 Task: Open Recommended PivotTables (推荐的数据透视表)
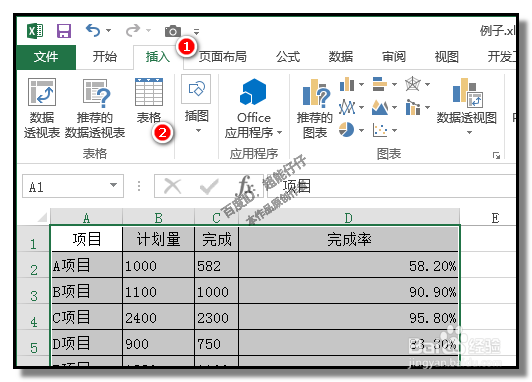95,109
